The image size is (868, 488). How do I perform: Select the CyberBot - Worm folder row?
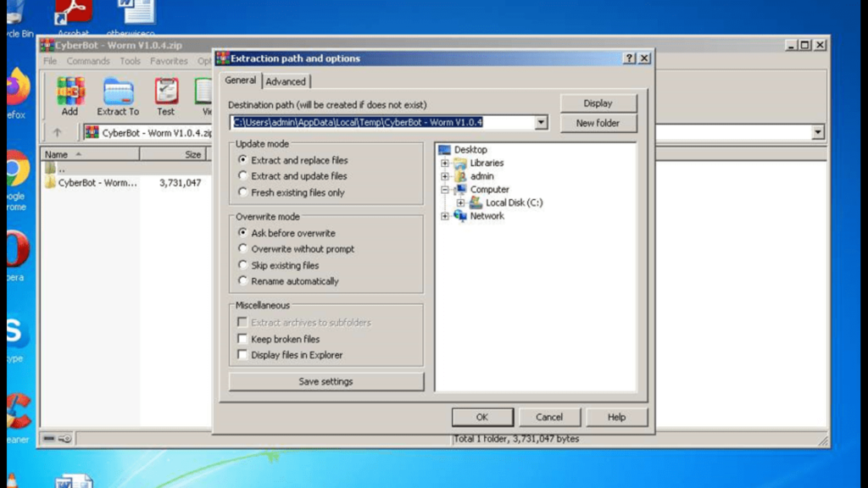[x=125, y=183]
